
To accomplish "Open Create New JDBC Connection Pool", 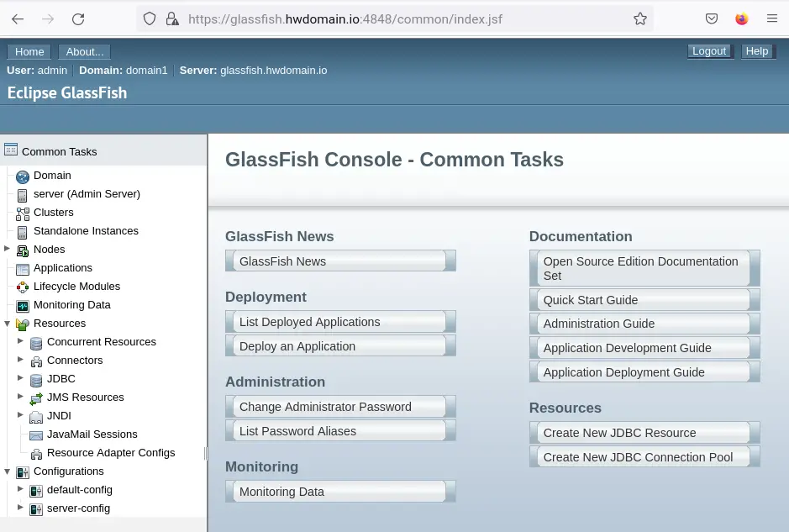I will (x=638, y=457).
